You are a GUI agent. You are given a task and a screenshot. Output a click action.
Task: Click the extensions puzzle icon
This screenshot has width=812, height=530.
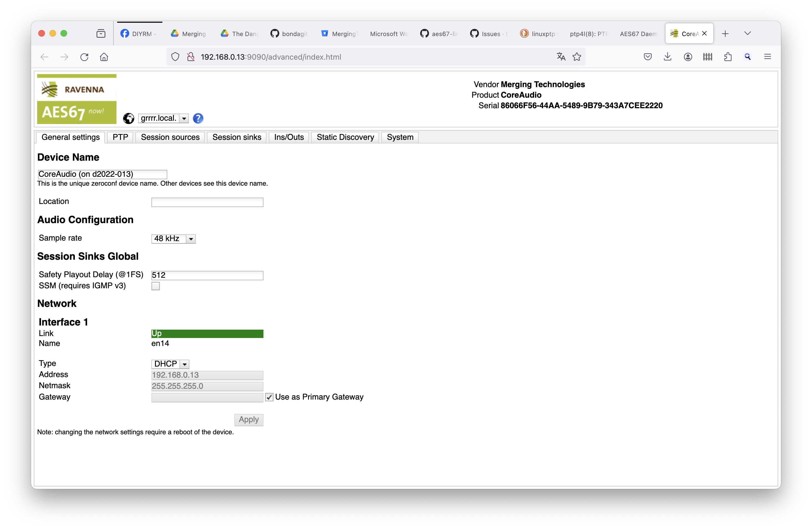pos(728,57)
